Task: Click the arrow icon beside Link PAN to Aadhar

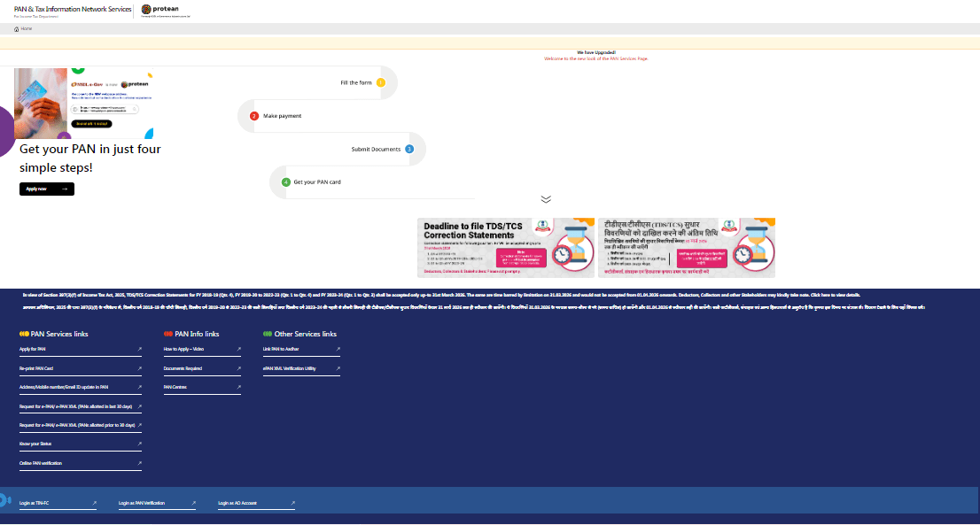Action: click(338, 349)
